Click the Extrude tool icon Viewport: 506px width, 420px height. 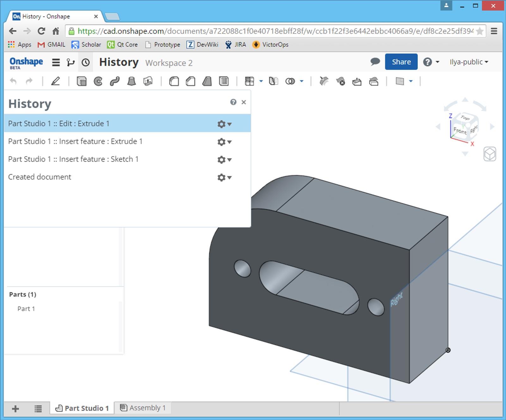coord(82,81)
